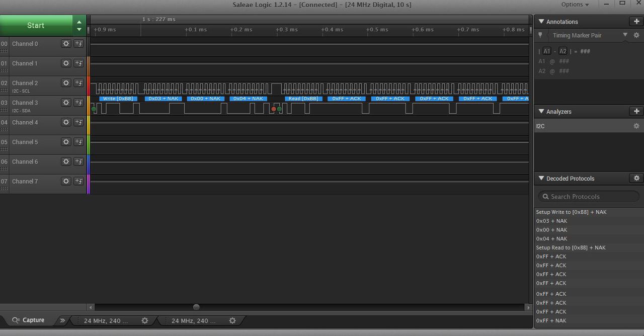Collapse the Annotations panel

click(x=541, y=22)
